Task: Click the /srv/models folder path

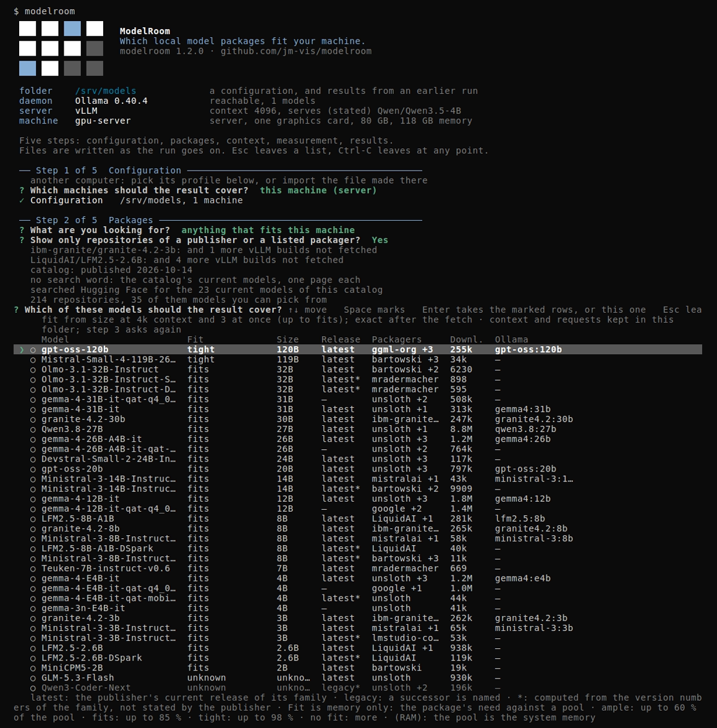Action: click(106, 91)
